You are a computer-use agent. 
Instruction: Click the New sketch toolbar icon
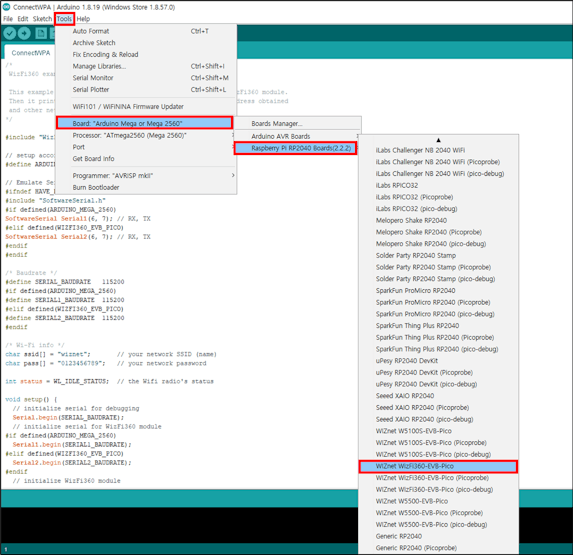point(41,34)
